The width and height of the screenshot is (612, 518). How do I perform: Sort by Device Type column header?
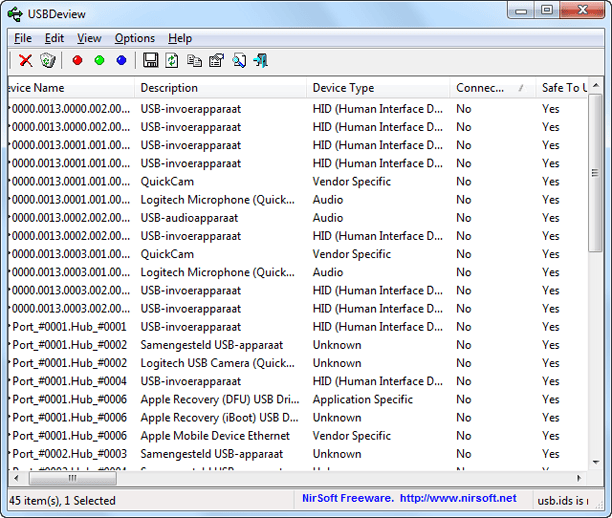point(378,88)
